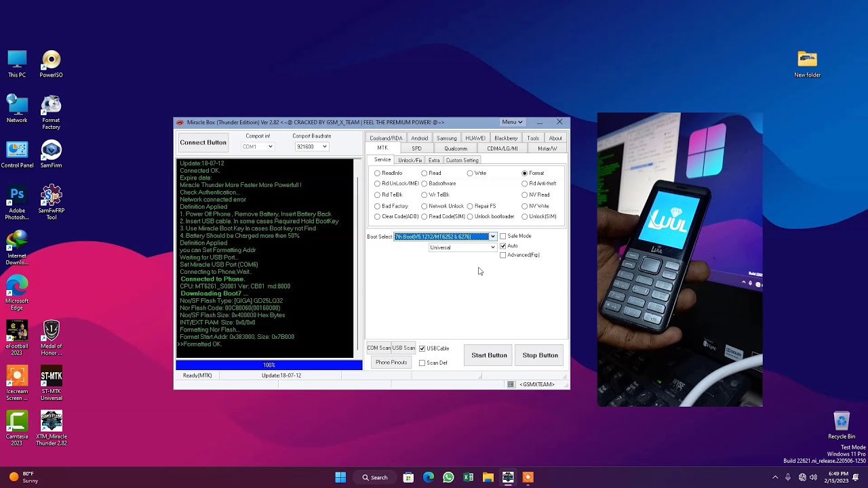Switch to the Android tab
The image size is (868, 488).
click(420, 138)
